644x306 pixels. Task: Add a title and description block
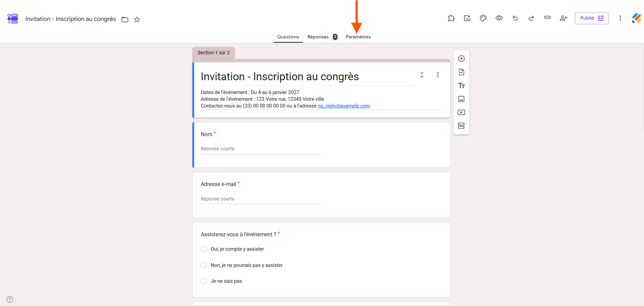tap(461, 86)
